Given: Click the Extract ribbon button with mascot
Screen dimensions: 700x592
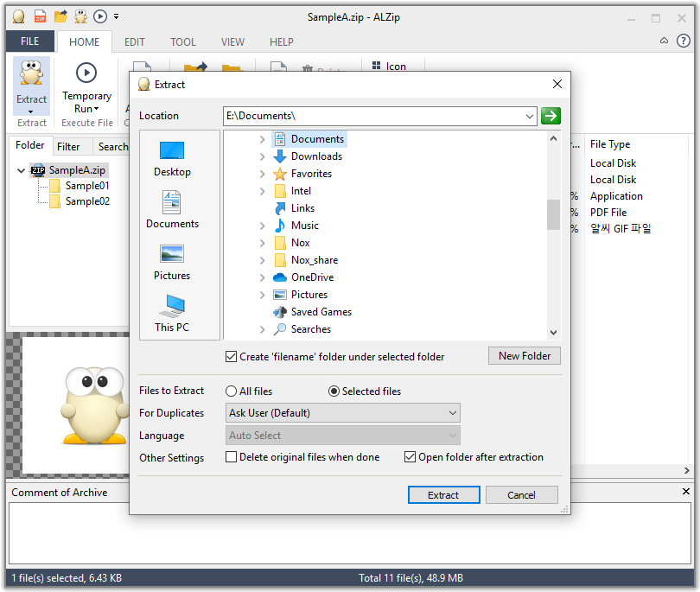Looking at the screenshot, I should coord(31,86).
